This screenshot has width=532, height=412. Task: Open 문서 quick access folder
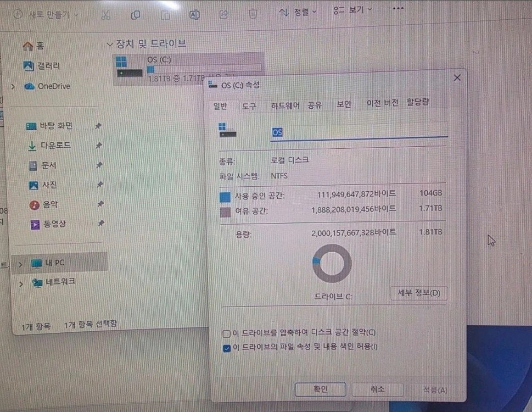[x=42, y=165]
